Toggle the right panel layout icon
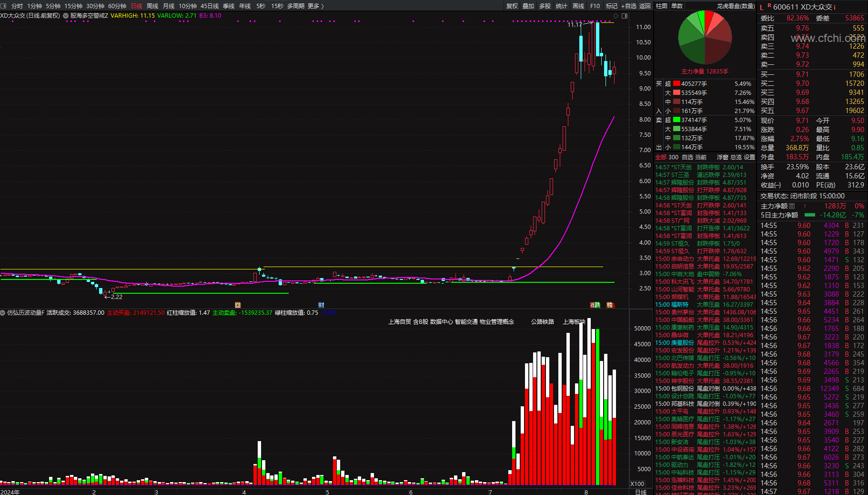The width and height of the screenshot is (868, 495). [x=625, y=16]
